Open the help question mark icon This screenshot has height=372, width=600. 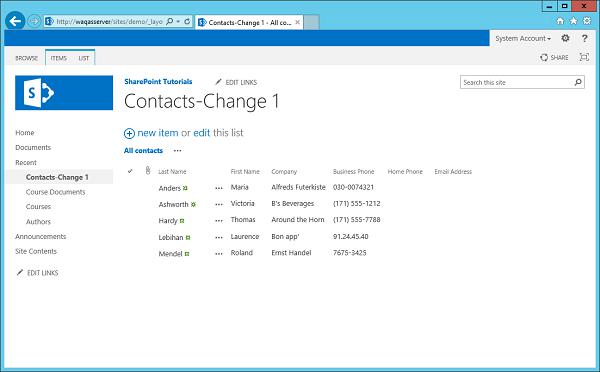[584, 38]
